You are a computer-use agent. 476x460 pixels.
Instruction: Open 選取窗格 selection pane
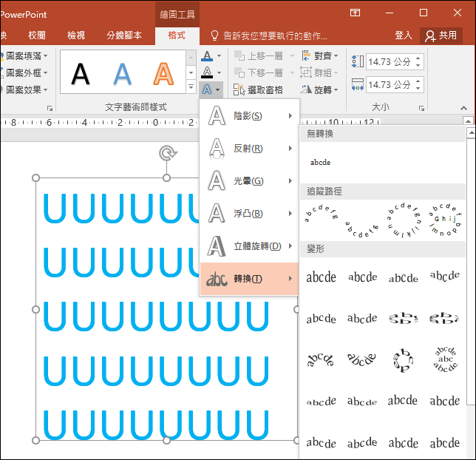coord(258,89)
